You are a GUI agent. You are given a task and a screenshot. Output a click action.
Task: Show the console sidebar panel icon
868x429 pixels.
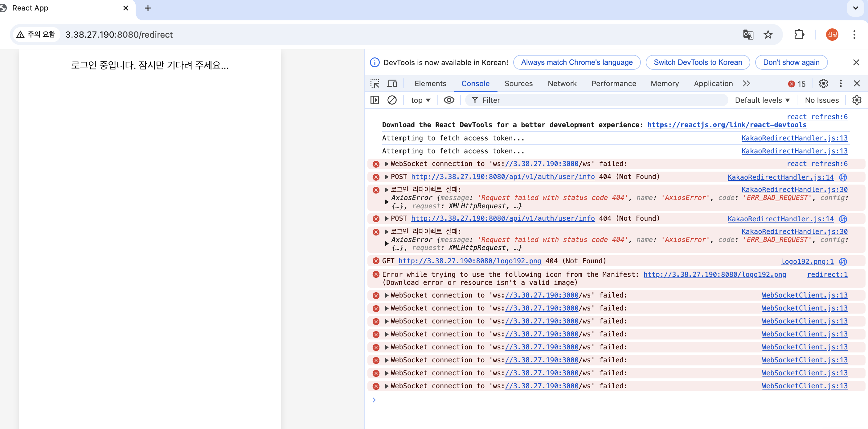pyautogui.click(x=375, y=100)
